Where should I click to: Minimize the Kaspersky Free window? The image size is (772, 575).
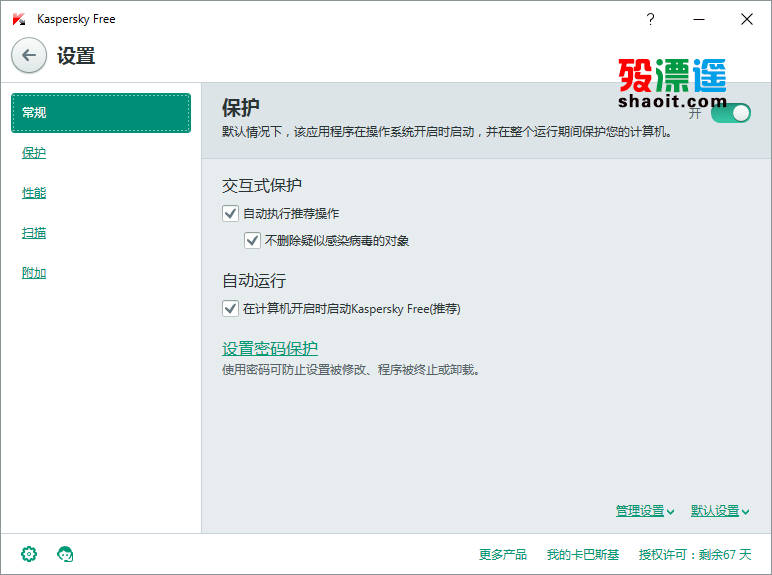pyautogui.click(x=699, y=19)
